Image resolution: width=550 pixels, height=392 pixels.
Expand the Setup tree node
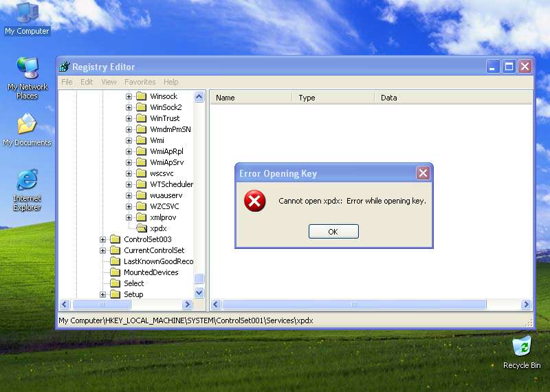coord(102,294)
